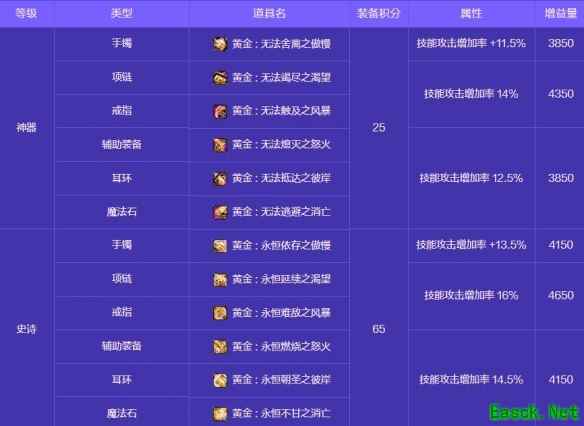Click the 黄金:永恒燃烧之怒火 item icon
Viewport: 584px width, 426px height.
tap(220, 346)
